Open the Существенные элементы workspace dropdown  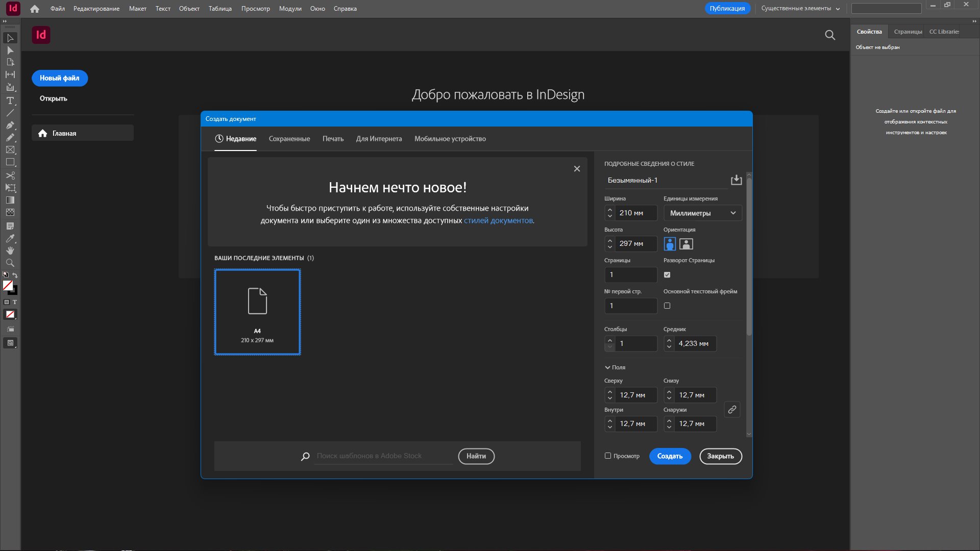tap(800, 9)
